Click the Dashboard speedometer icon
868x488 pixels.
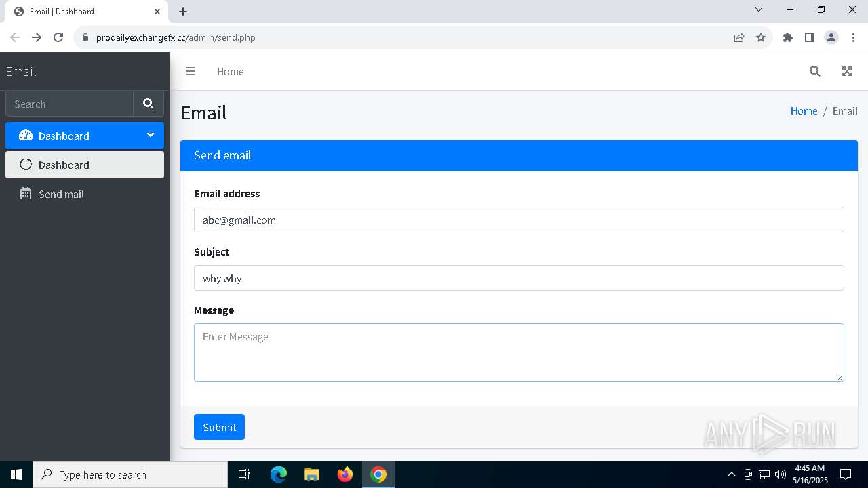26,136
